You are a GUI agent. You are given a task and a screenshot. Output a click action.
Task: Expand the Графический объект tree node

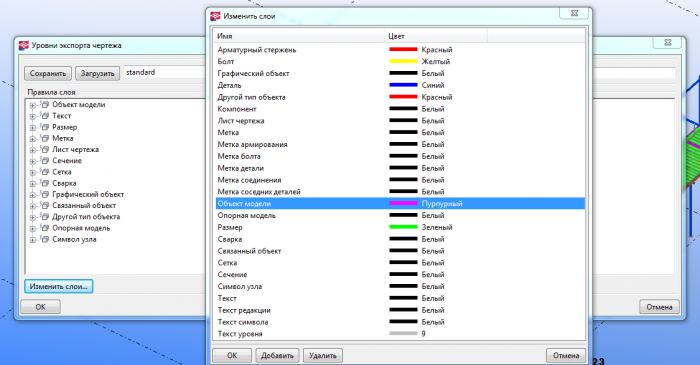(33, 195)
